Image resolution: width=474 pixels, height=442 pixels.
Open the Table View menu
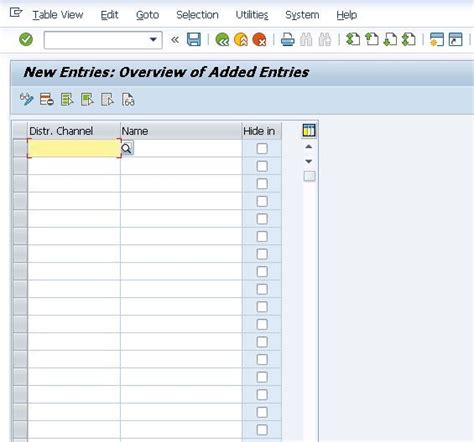[58, 15]
